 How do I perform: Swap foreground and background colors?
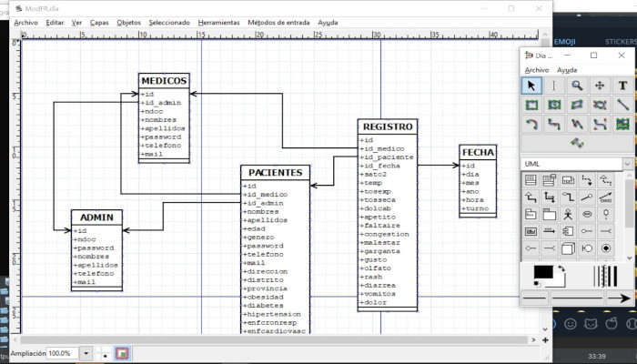[x=561, y=269]
